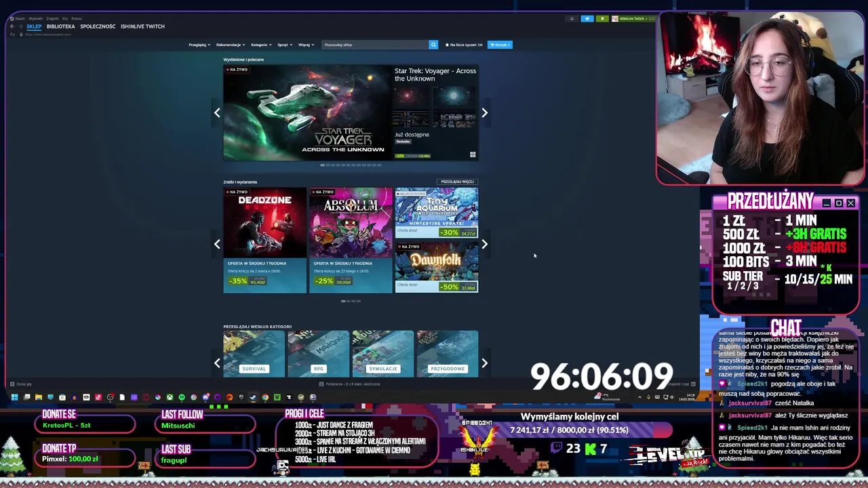The image size is (868, 488).
Task: Open the IshinLive Twitch account dropdown
Action: 633,18
